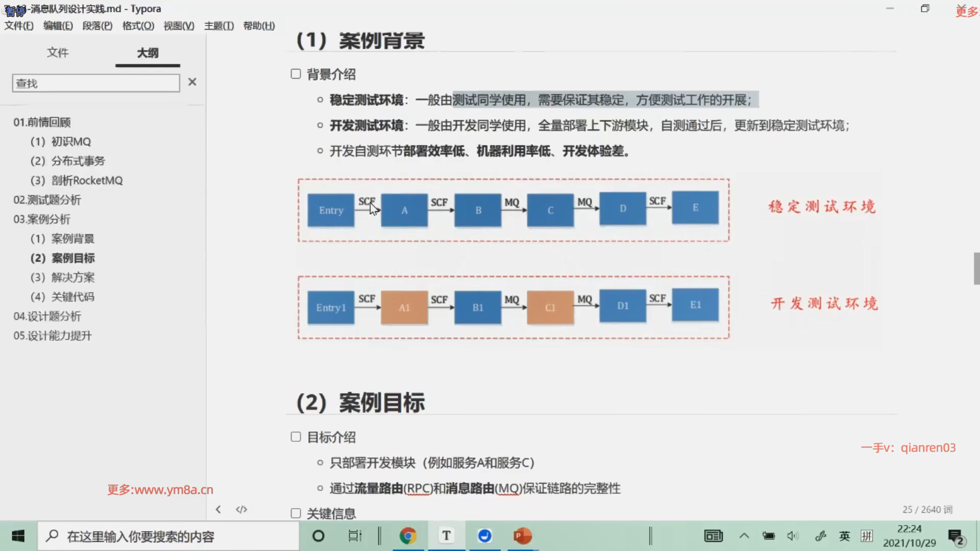Go to (3) 解决方案 outline entry
980x551 pixels.
(62, 278)
